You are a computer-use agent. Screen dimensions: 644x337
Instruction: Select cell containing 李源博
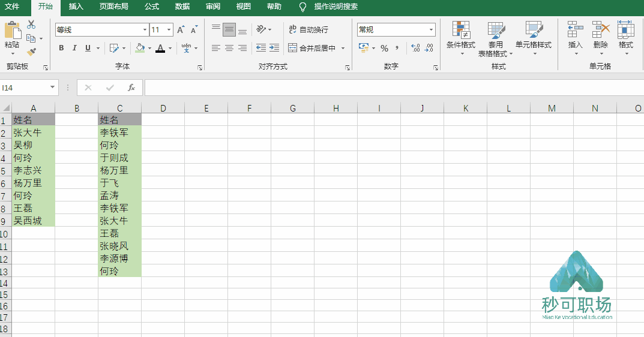pyautogui.click(x=119, y=258)
